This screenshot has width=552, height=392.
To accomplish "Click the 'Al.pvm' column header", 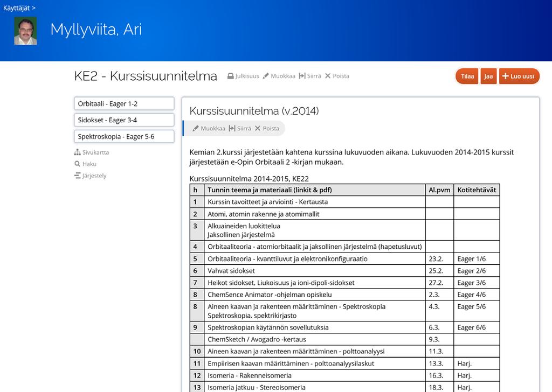I will click(x=439, y=190).
